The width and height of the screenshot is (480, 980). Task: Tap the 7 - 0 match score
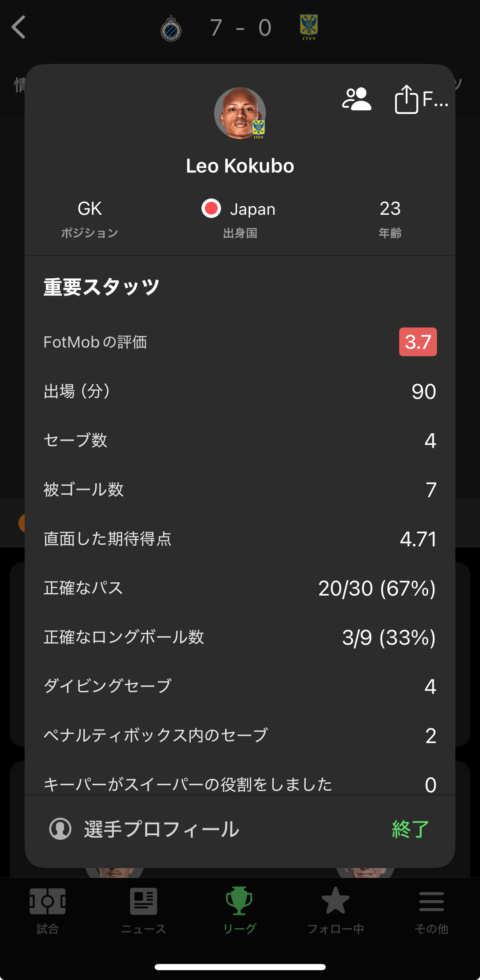coord(240,28)
